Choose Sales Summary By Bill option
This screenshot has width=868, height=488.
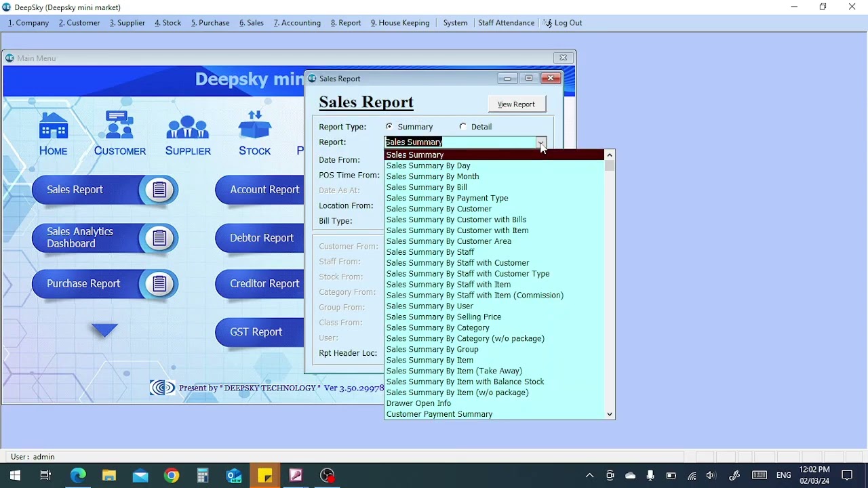pyautogui.click(x=494, y=187)
